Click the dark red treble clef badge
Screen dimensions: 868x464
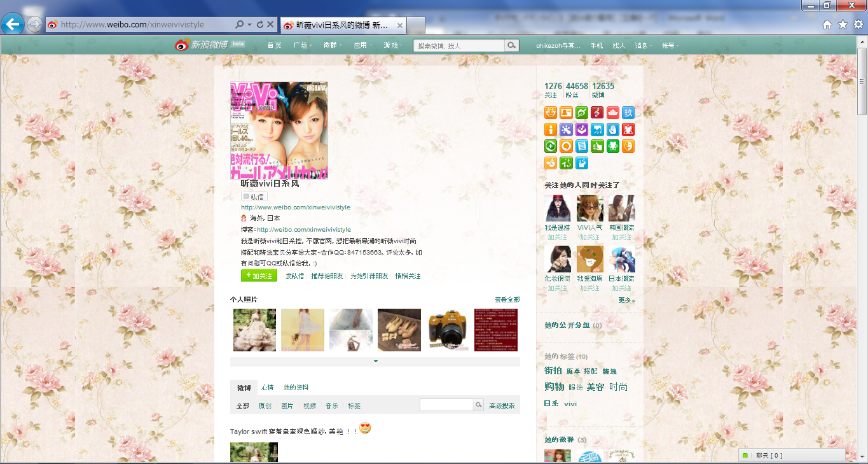(x=597, y=113)
